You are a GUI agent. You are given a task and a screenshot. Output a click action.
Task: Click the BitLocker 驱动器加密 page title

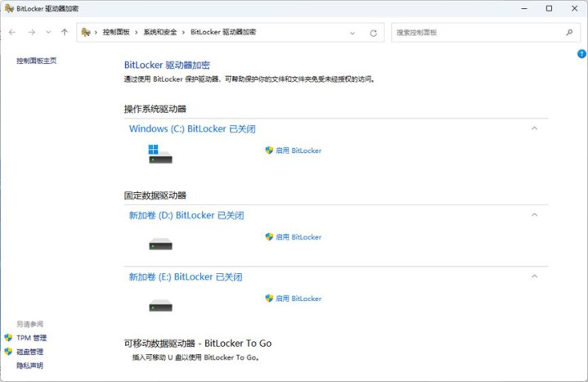tap(167, 65)
